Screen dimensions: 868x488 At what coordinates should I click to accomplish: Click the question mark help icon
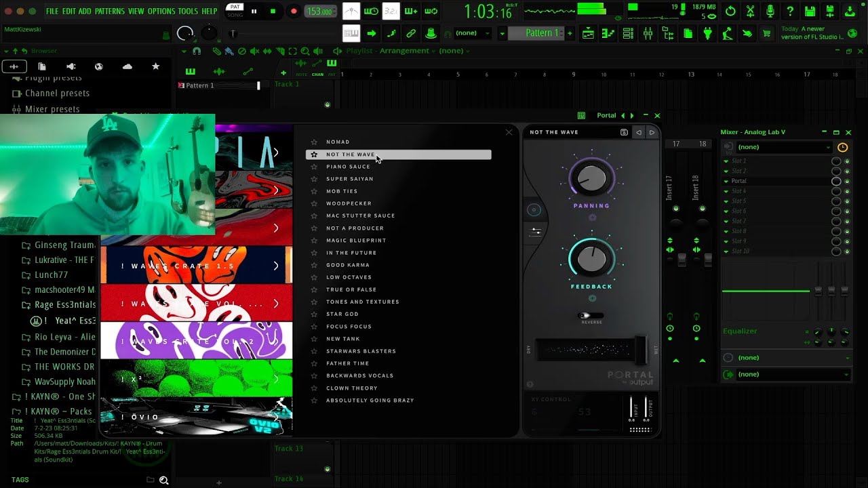(790, 11)
